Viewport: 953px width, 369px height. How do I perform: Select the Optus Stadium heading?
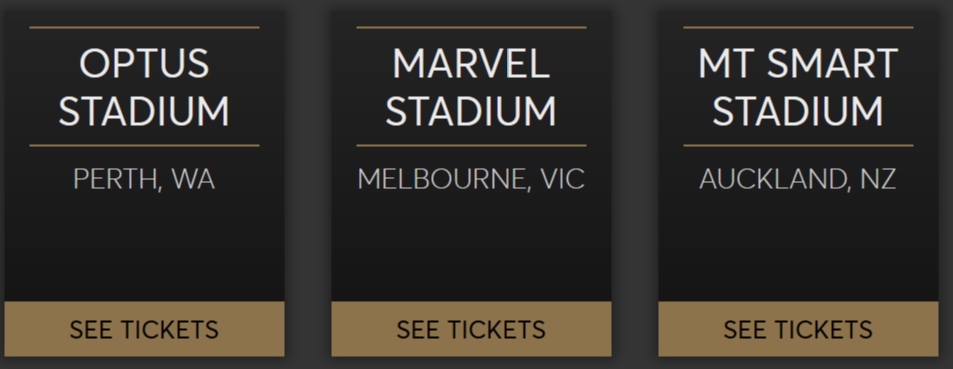[144, 87]
